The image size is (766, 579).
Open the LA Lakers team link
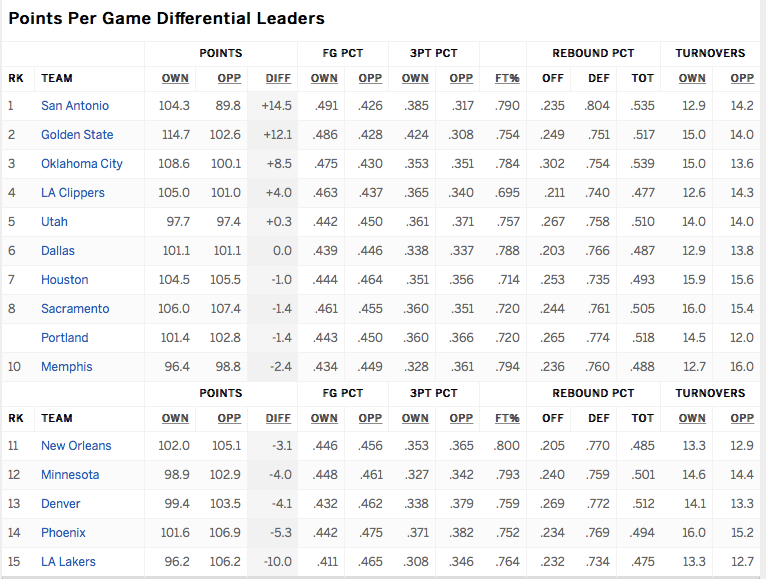click(x=68, y=562)
